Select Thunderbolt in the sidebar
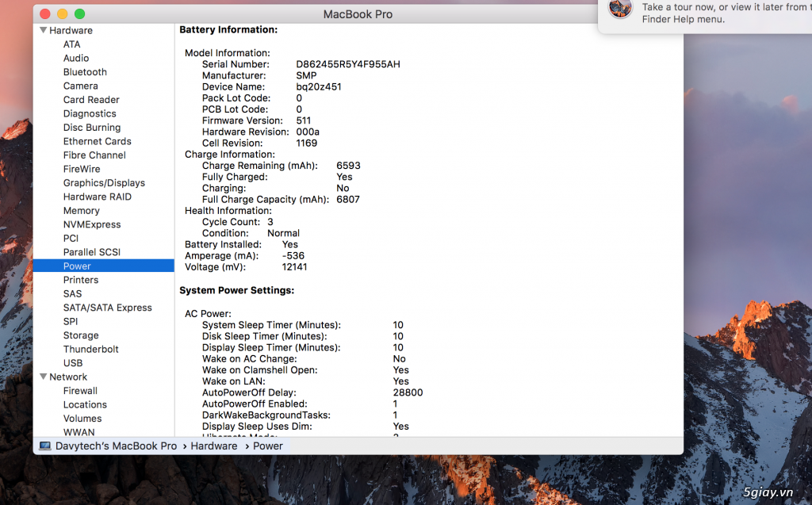Viewport: 812px width, 505px height. pyautogui.click(x=90, y=349)
